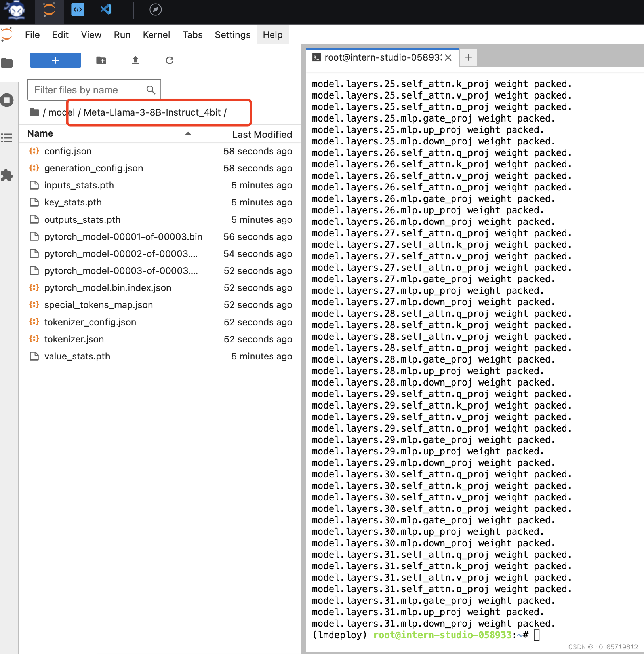Switch to the root@intern-studio terminal tab

tap(378, 57)
